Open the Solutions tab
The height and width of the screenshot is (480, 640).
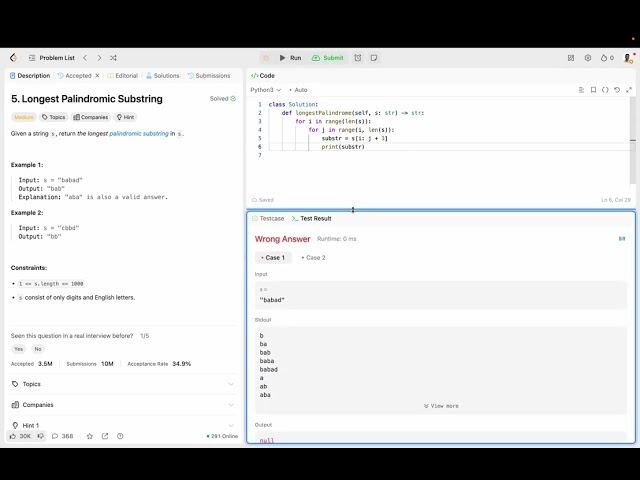162,76
